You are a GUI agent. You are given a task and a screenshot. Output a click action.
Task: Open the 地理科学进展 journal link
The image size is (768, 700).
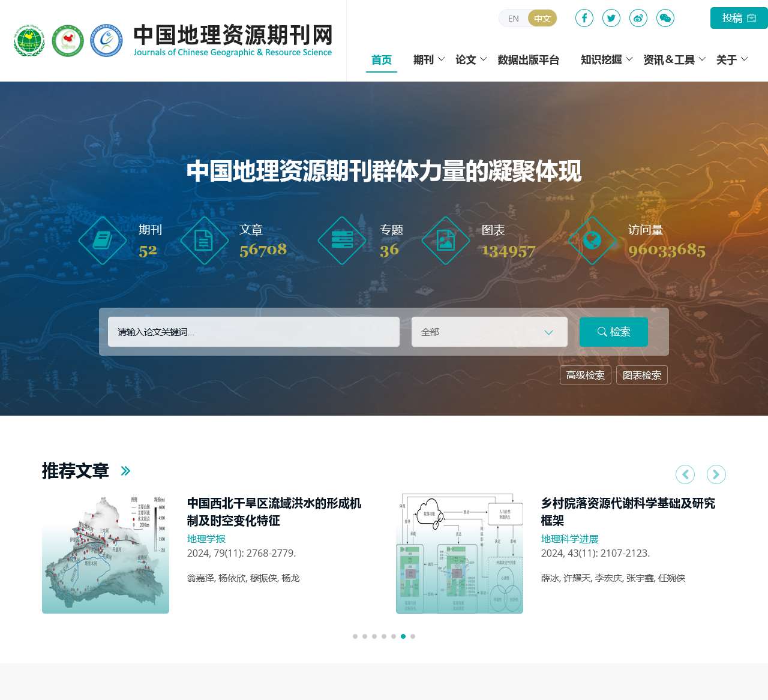pos(570,539)
